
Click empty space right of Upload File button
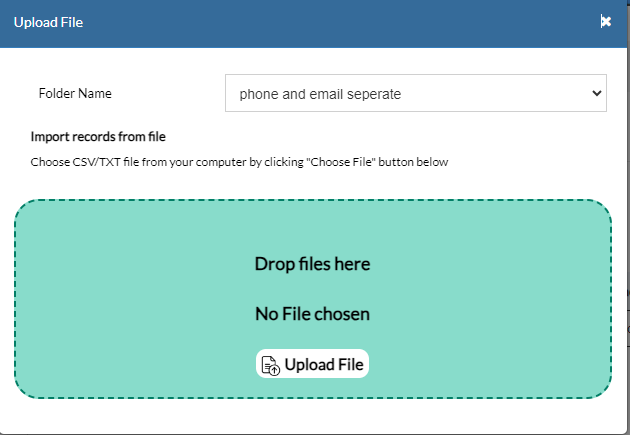(x=480, y=365)
